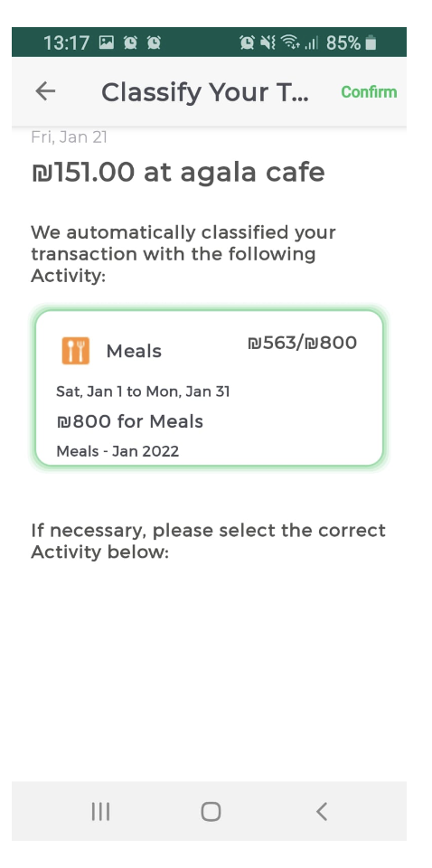Tap the ₪800 for Meals text
Image resolution: width=432 pixels, height=868 pixels.
pyautogui.click(x=130, y=422)
